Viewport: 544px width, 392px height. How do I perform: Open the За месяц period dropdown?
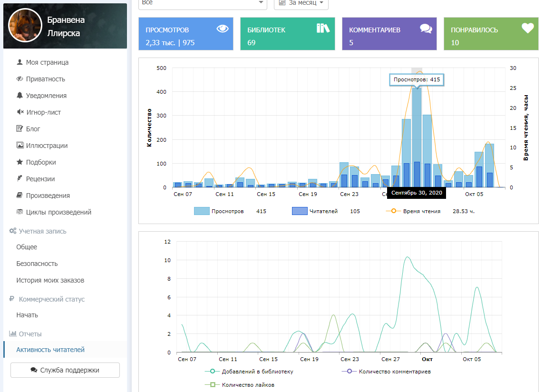pos(301,3)
